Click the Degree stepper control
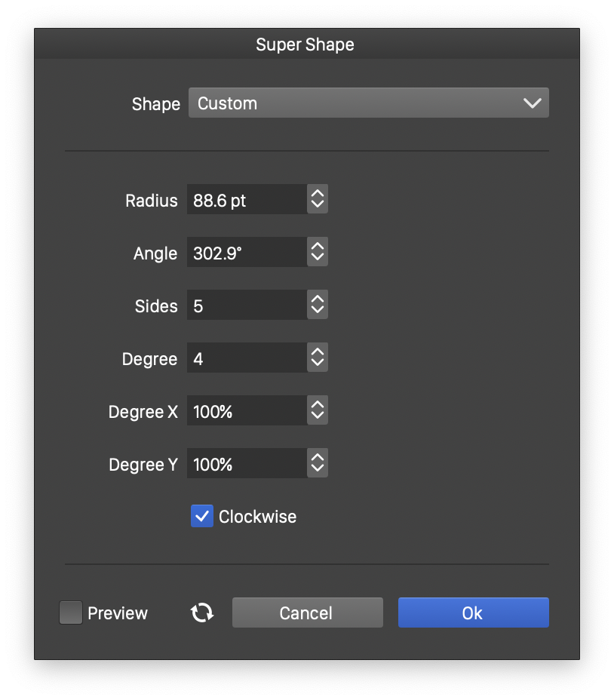Screen dimensions: 614x700 click(318, 358)
